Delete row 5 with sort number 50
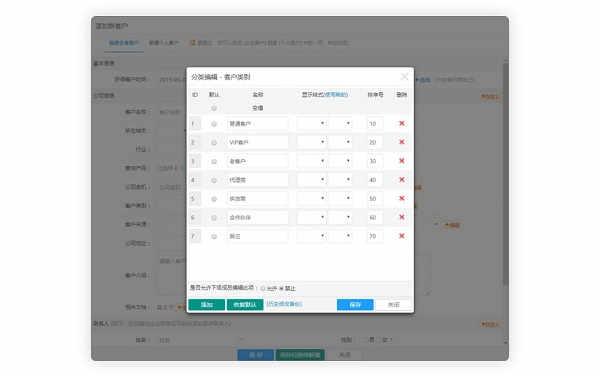The image size is (600, 377). coord(401,198)
